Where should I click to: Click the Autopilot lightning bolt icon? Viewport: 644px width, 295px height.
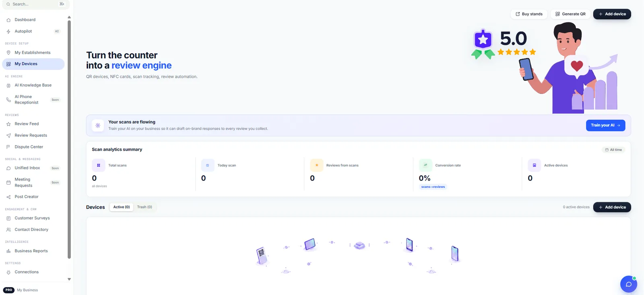[8, 31]
